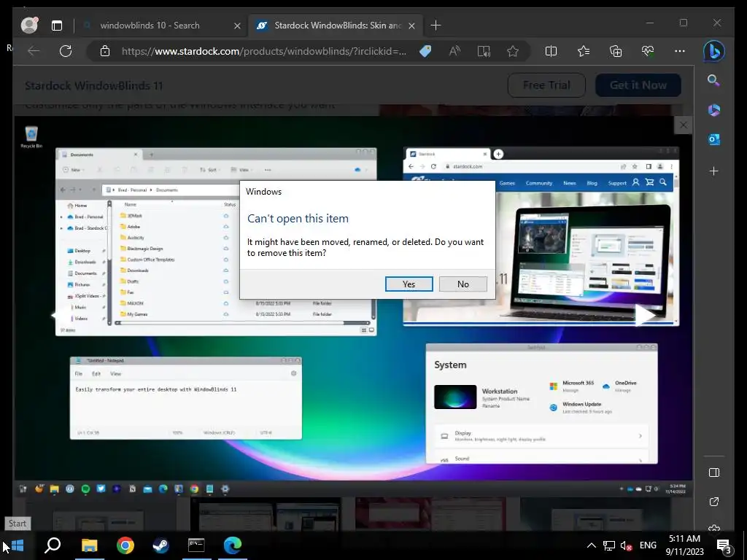Image resolution: width=747 pixels, height=560 pixels.
Task: Open the tab actions menu icon
Action: point(57,26)
